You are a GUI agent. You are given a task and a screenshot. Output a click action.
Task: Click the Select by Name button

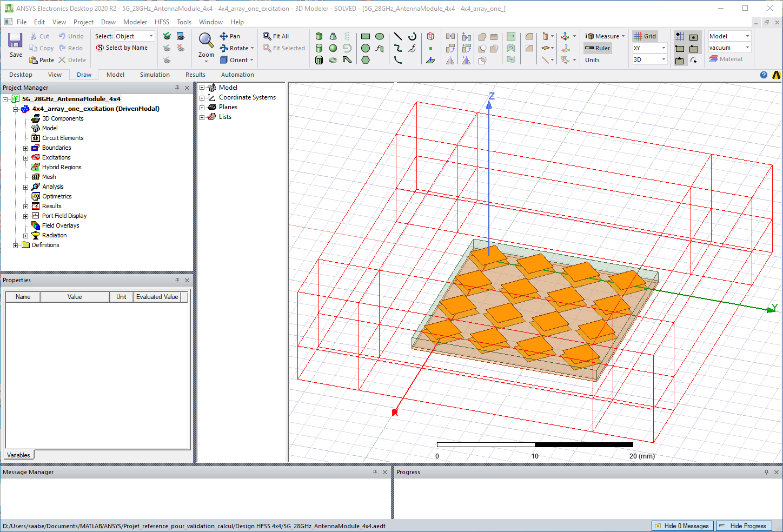click(122, 48)
